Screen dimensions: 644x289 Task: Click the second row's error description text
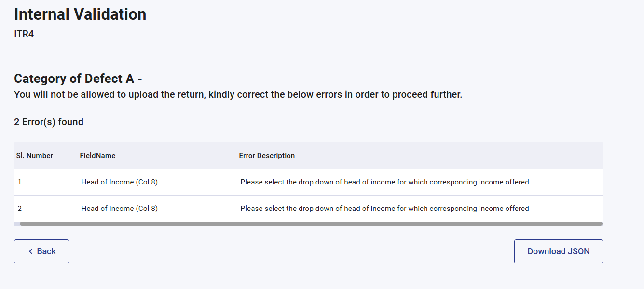click(x=384, y=209)
